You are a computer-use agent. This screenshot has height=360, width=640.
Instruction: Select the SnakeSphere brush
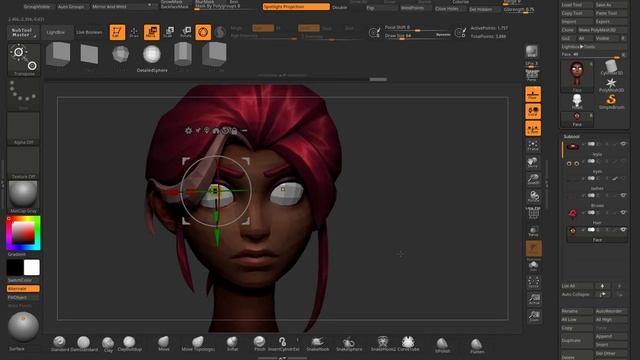tap(349, 344)
